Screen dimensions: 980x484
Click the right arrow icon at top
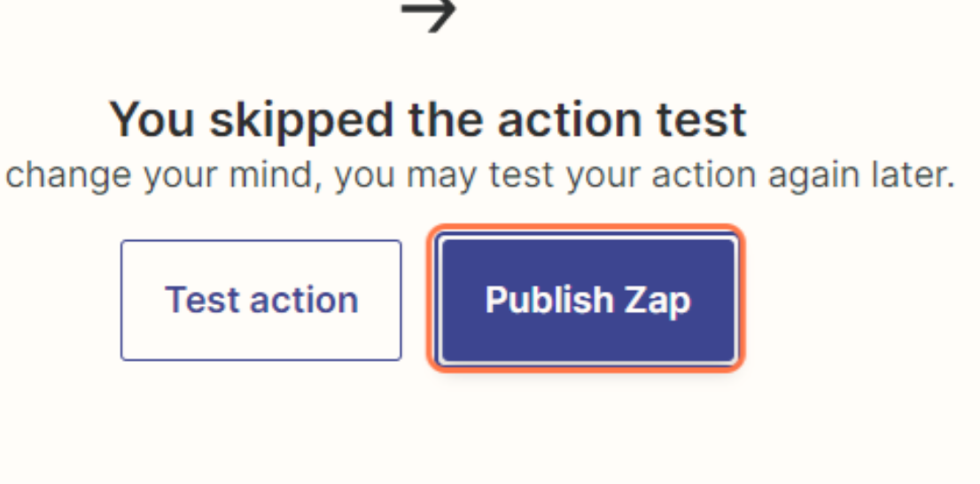click(429, 15)
